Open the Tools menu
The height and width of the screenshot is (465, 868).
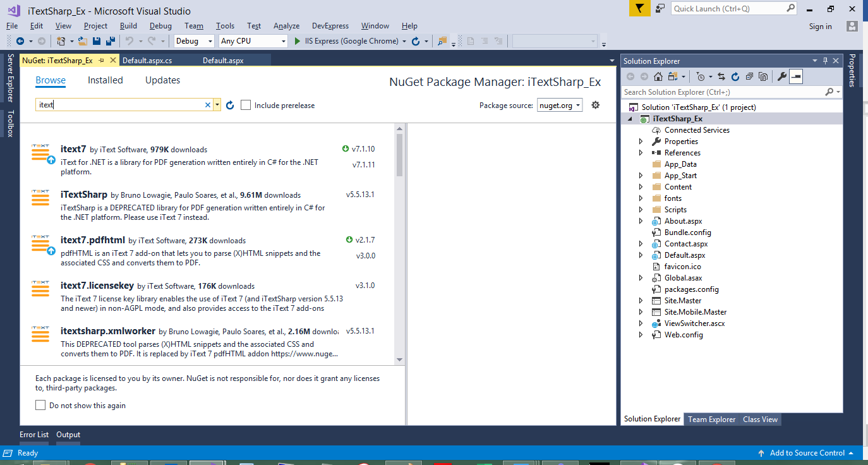coord(225,26)
